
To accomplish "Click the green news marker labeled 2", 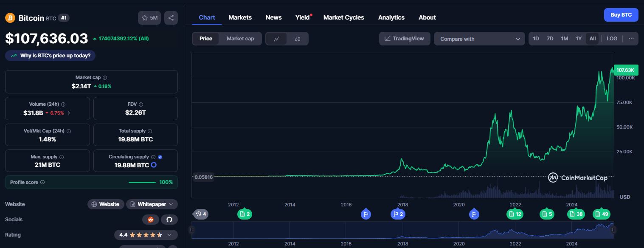I will pos(245,214).
